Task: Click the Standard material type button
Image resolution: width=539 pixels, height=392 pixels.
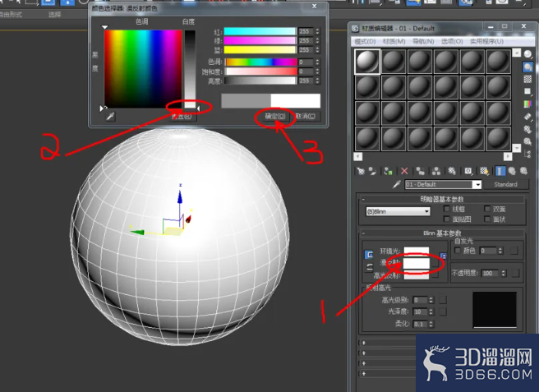Action: point(505,185)
